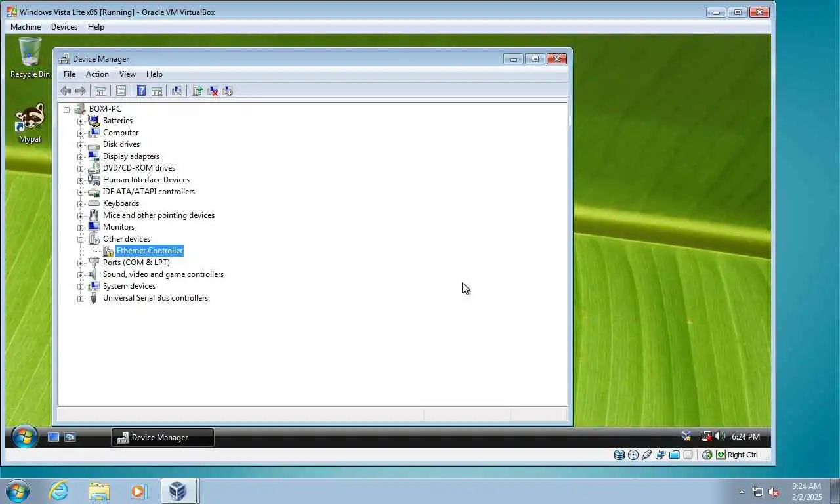This screenshot has width=840, height=504.
Task: Select the Computer category
Action: [121, 133]
